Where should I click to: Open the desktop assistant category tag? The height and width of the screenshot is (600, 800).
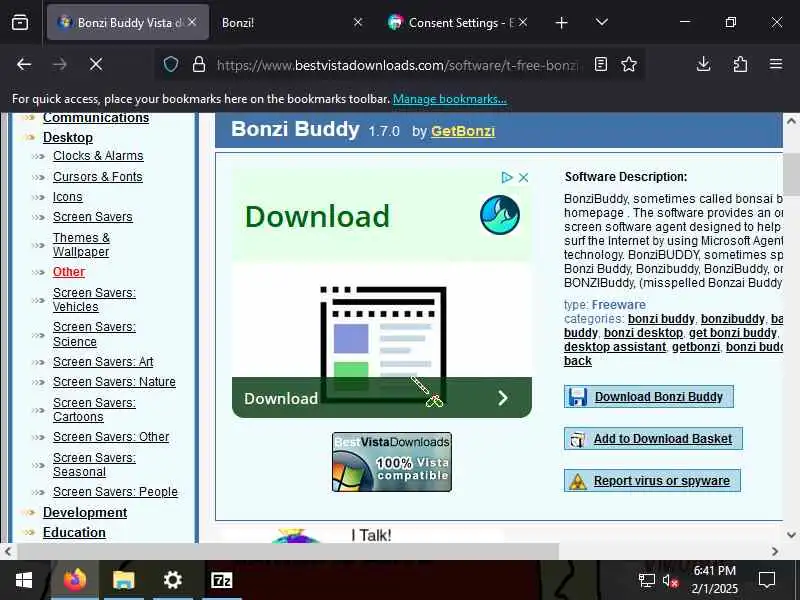point(615,347)
